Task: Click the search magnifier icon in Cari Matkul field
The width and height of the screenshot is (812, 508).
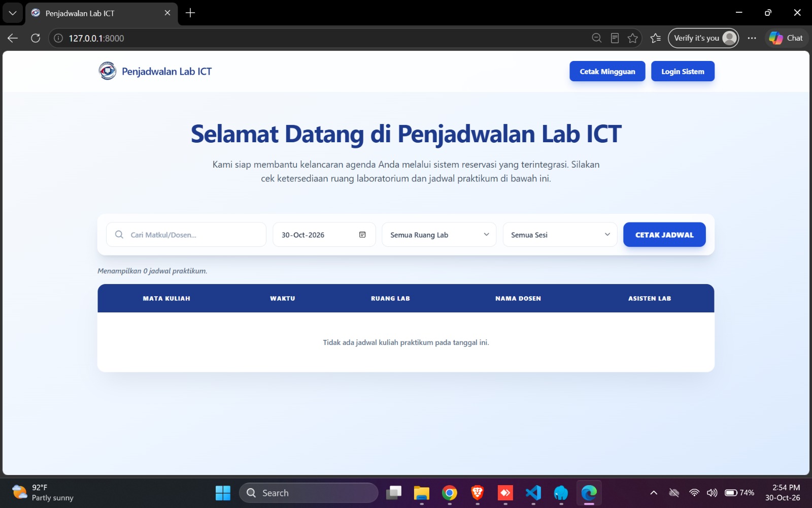Action: (119, 235)
